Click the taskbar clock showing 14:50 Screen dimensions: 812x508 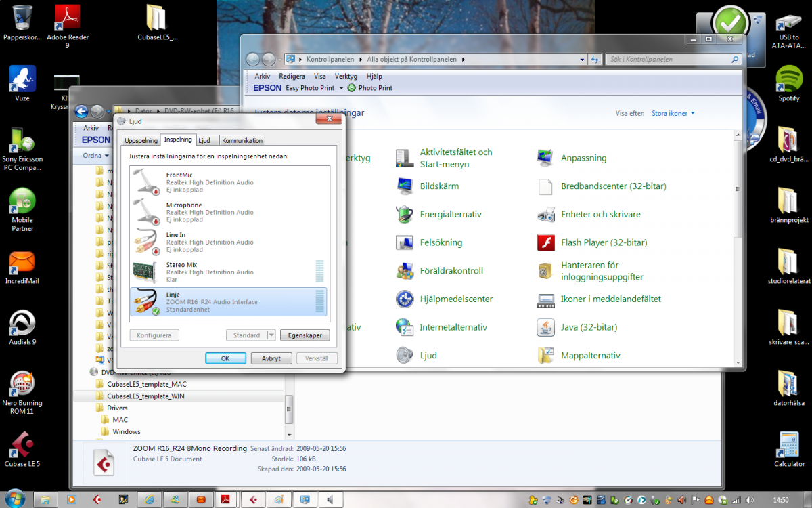780,500
